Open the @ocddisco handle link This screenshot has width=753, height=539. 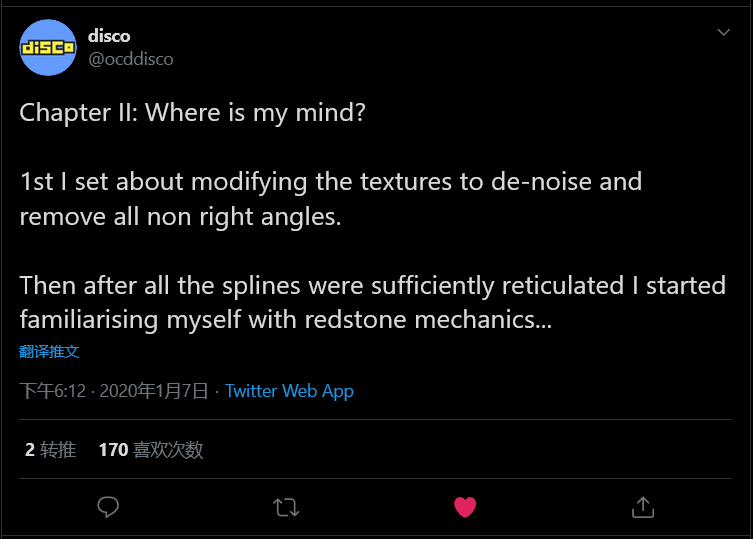131,59
